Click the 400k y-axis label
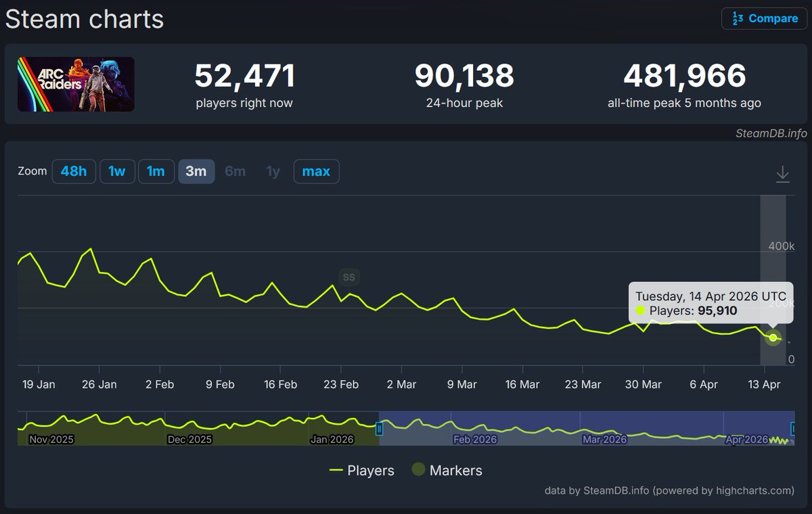The image size is (812, 514). point(782,246)
